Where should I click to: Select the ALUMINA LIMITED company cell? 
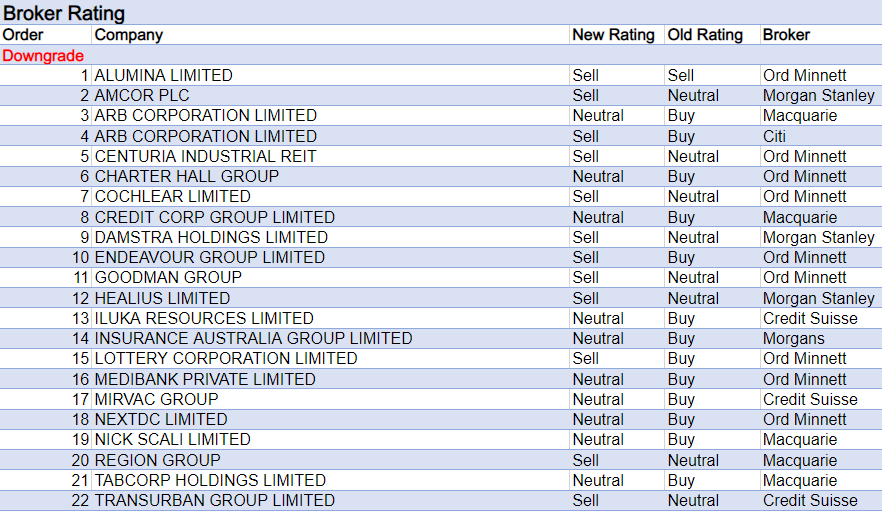point(163,75)
